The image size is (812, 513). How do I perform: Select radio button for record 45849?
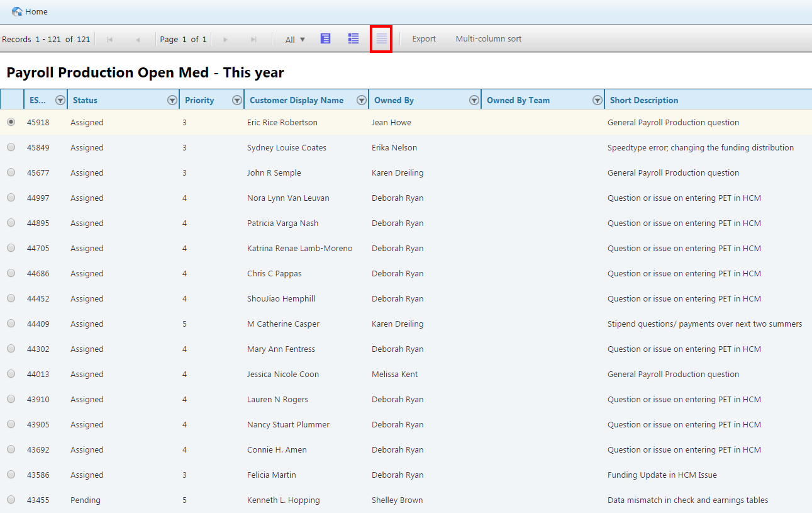(11, 147)
